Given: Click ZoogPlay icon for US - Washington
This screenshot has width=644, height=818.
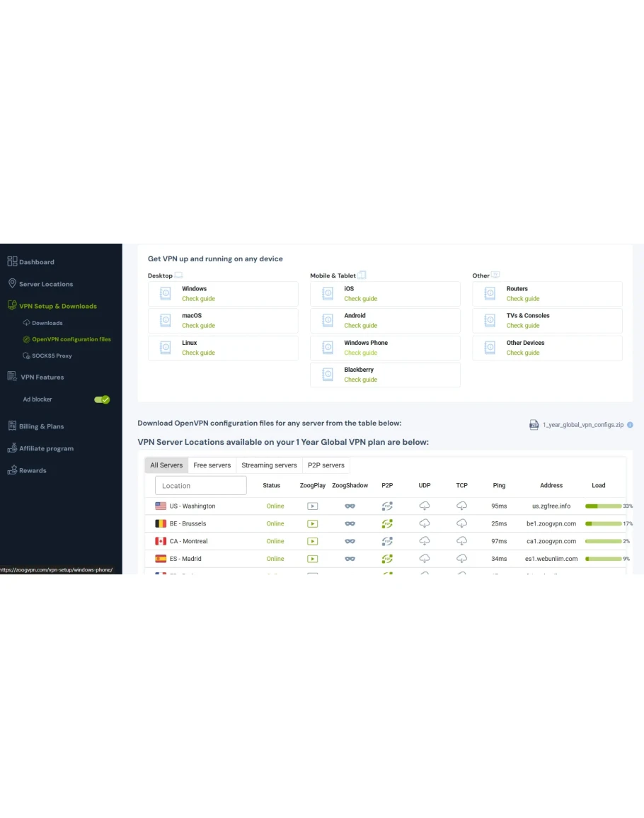Looking at the screenshot, I should click(313, 506).
